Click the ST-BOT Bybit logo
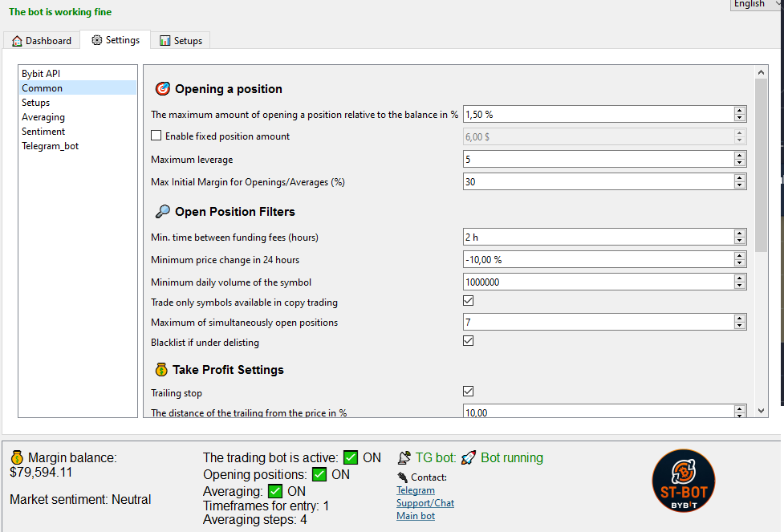Image resolution: width=784 pixels, height=532 pixels. (x=684, y=481)
